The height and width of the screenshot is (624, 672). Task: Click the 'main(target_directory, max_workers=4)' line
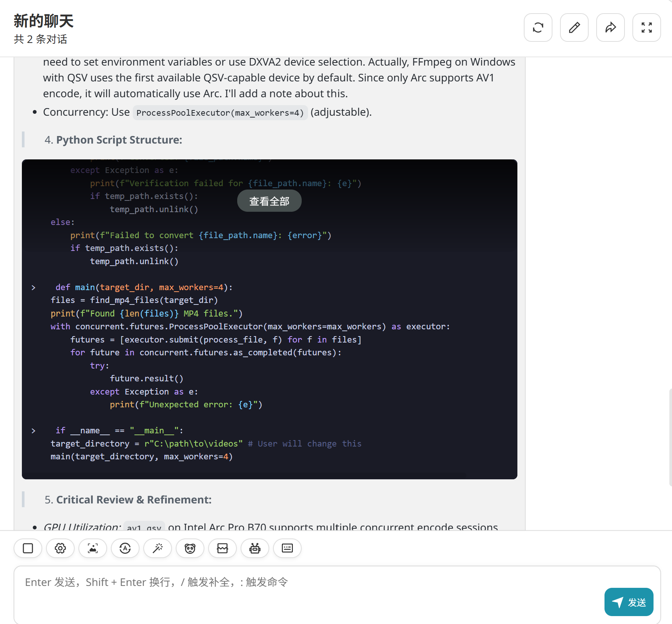coord(142,457)
